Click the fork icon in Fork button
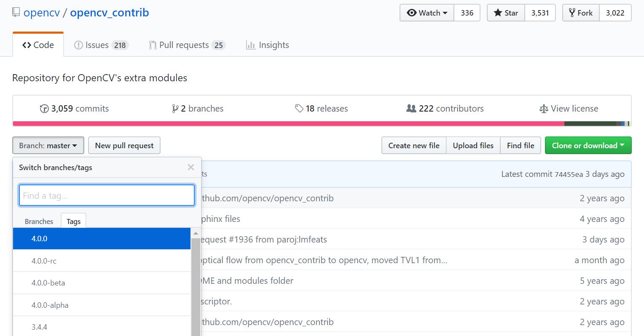The width and height of the screenshot is (644, 336). [572, 13]
